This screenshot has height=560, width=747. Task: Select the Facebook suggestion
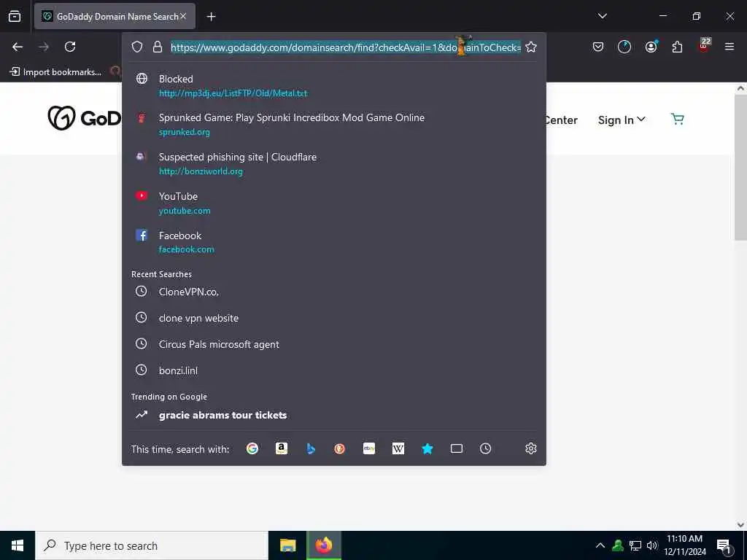click(333, 242)
